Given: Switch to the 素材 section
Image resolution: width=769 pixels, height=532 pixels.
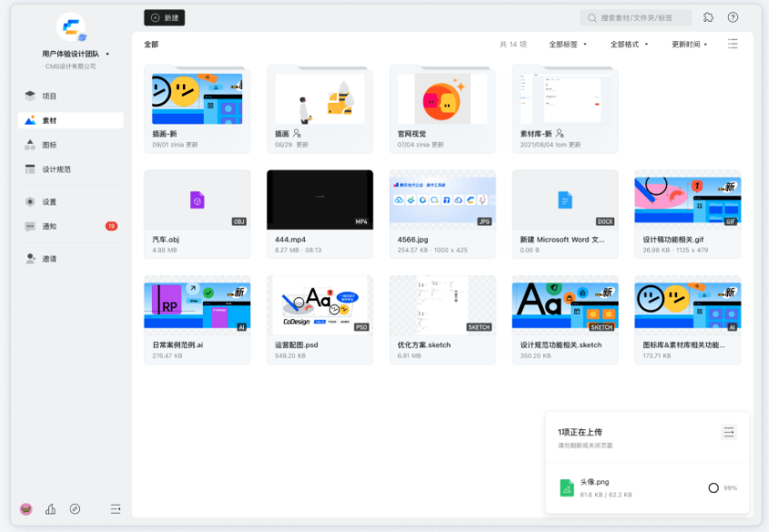Looking at the screenshot, I should (x=30, y=119).
